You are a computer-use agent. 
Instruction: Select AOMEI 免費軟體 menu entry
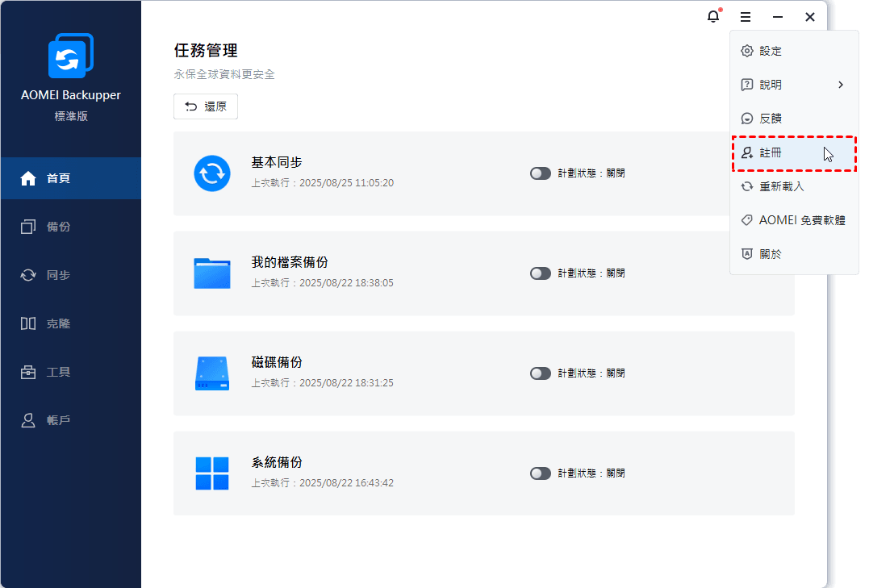pos(794,220)
